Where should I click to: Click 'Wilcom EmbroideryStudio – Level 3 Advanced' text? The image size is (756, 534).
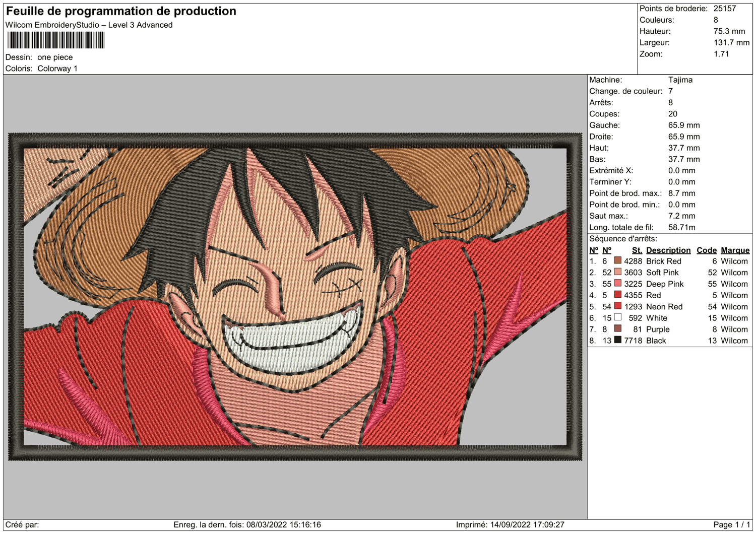(89, 25)
